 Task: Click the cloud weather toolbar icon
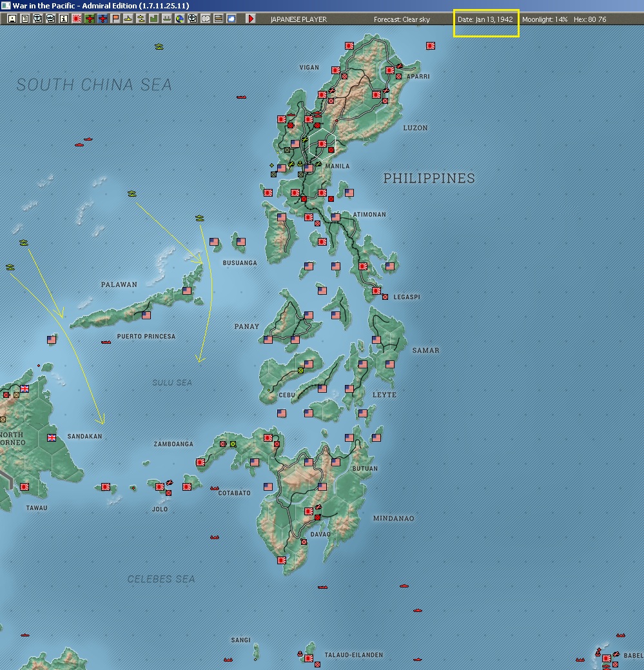pos(231,19)
